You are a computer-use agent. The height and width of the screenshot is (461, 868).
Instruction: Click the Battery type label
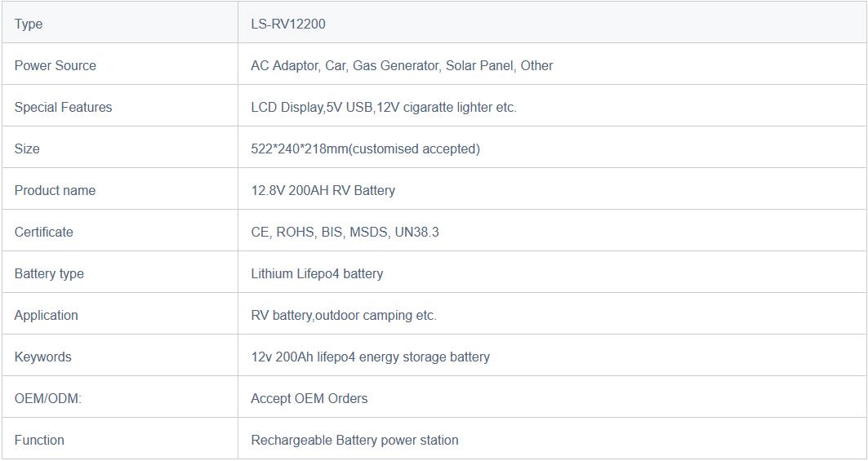point(49,274)
